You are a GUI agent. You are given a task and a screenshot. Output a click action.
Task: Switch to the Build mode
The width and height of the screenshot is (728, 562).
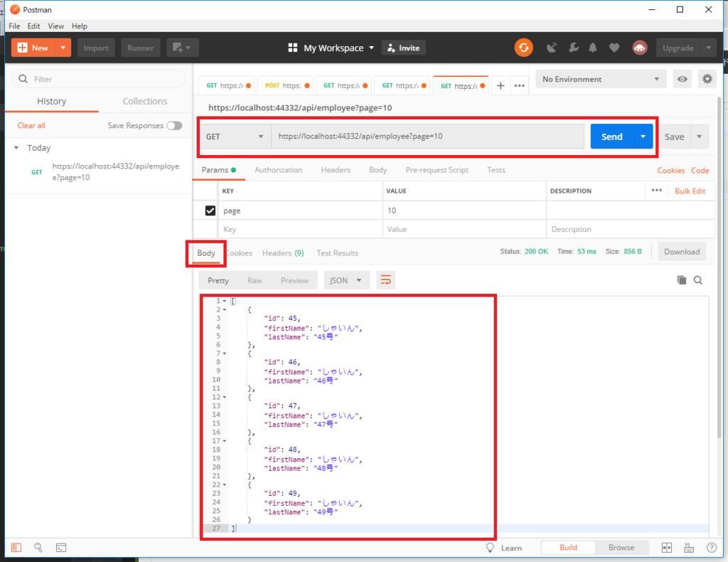[x=568, y=547]
